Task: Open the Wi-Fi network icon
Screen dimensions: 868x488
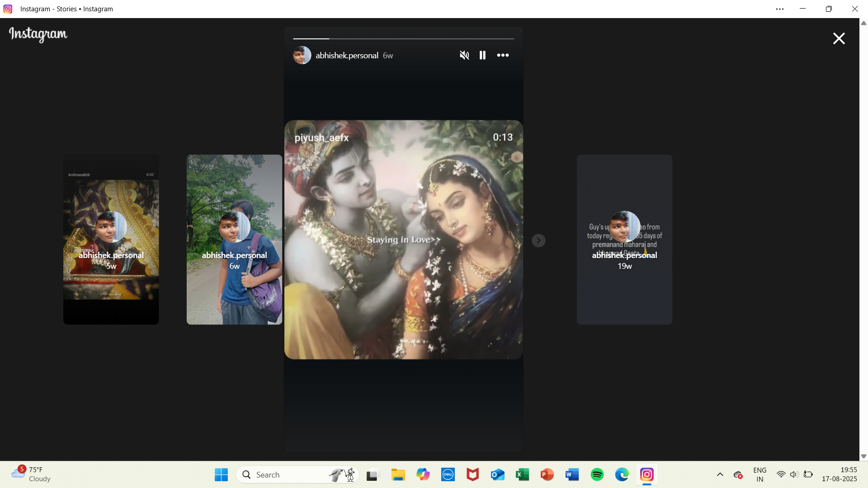Action: point(781,475)
